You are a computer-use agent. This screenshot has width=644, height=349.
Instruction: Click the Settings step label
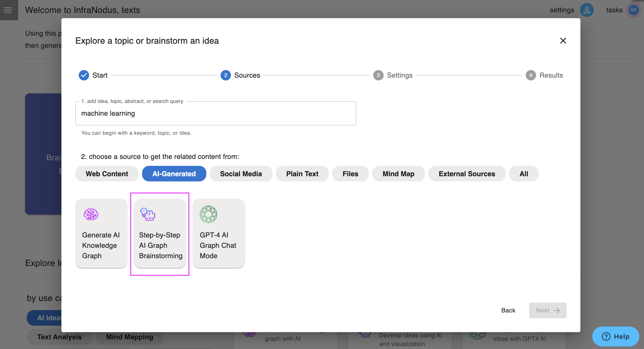click(399, 75)
